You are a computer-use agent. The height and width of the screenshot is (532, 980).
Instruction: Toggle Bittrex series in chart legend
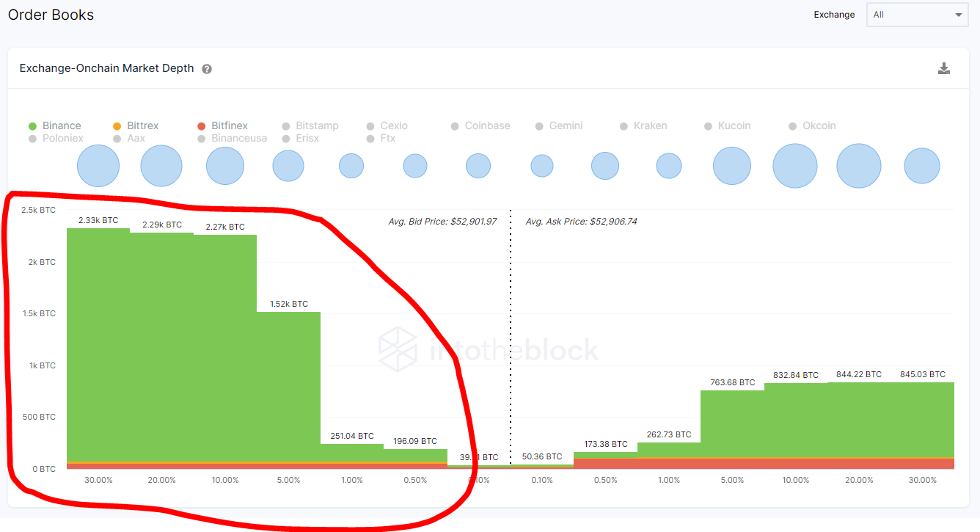tap(135, 125)
